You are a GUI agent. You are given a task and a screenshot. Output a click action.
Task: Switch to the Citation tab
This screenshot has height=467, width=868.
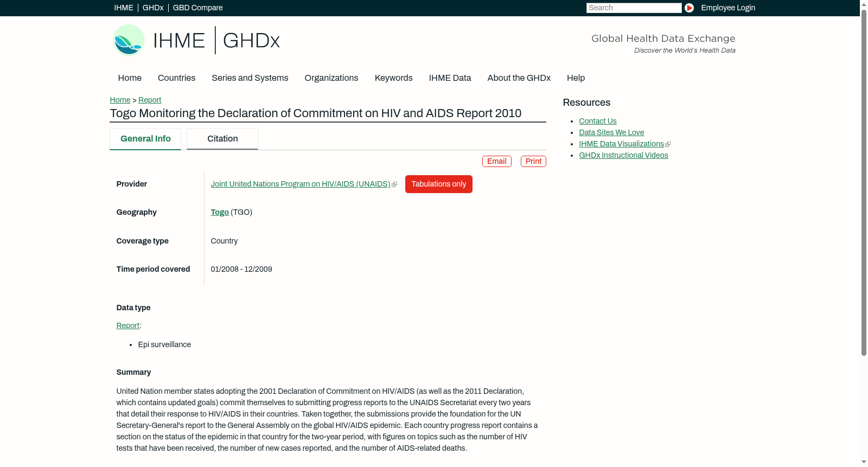click(x=222, y=139)
